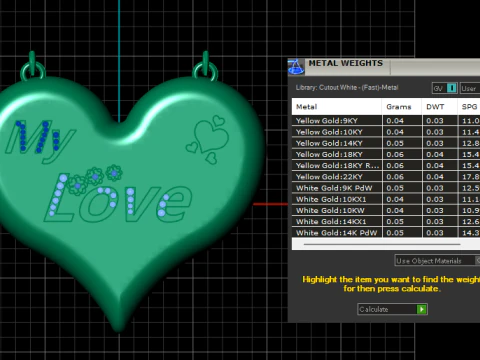Click SPG value for Yellow Gold:22KY
480x360 pixels.
click(x=471, y=177)
